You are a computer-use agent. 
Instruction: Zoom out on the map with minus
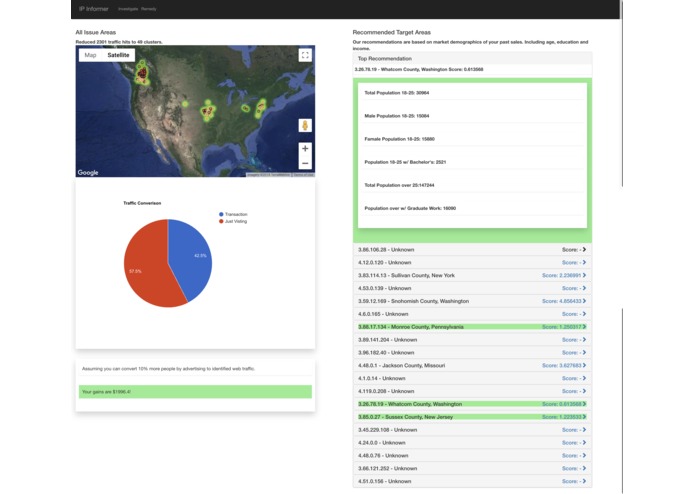click(305, 163)
